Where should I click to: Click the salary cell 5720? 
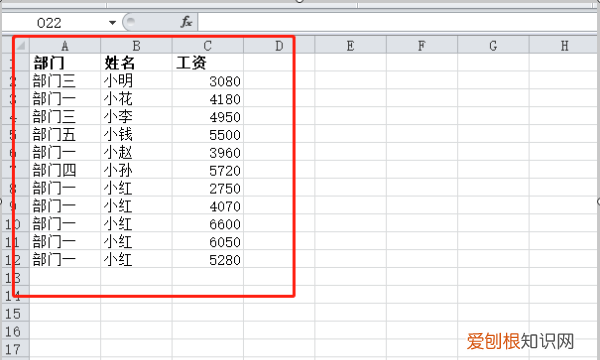click(208, 170)
